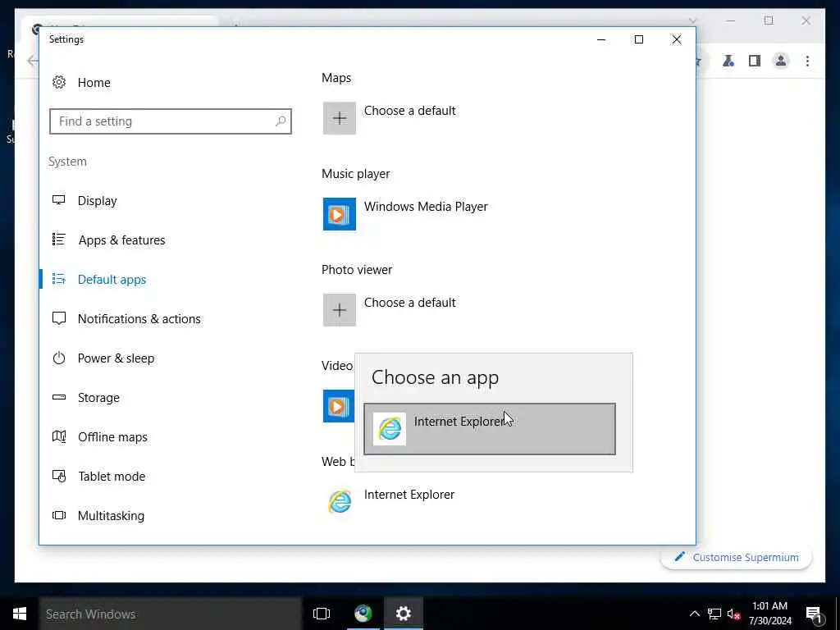The image size is (840, 630).
Task: Open the Start menu Windows logo
Action: [20, 614]
